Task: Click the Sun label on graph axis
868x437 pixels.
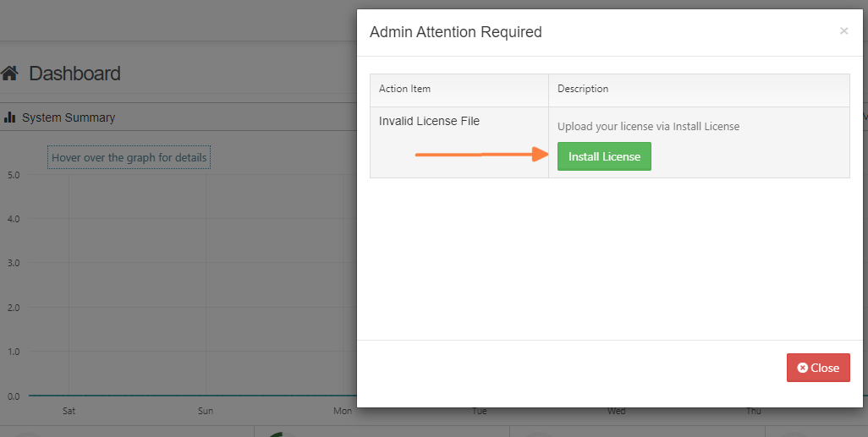Action: [205, 411]
